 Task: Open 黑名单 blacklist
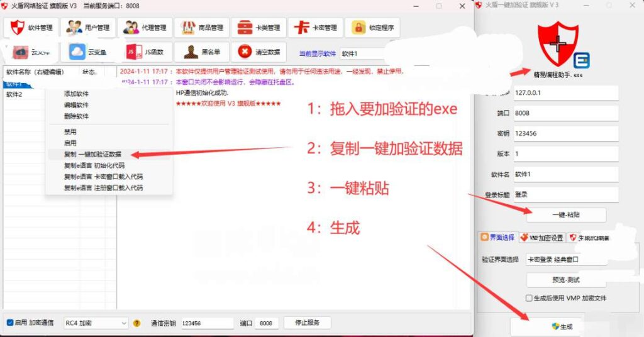click(202, 52)
